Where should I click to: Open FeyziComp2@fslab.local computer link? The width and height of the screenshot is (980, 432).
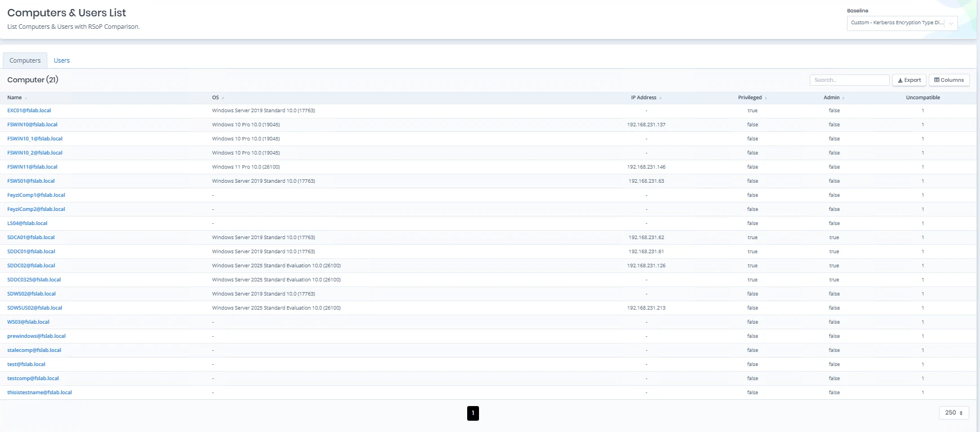click(x=36, y=209)
